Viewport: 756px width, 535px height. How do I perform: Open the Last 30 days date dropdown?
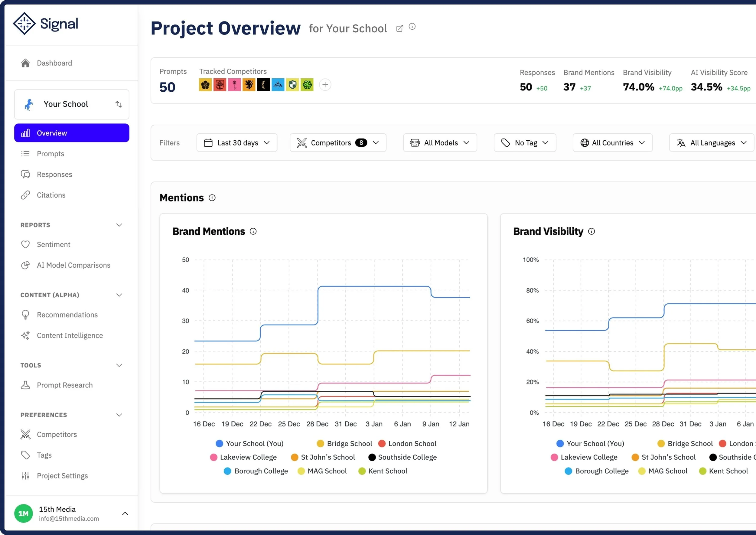(237, 143)
